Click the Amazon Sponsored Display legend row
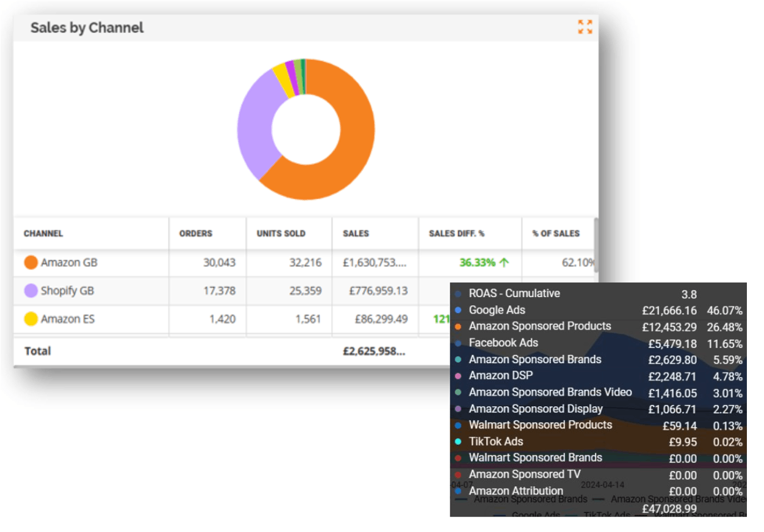The width and height of the screenshot is (764, 532). coord(598,409)
